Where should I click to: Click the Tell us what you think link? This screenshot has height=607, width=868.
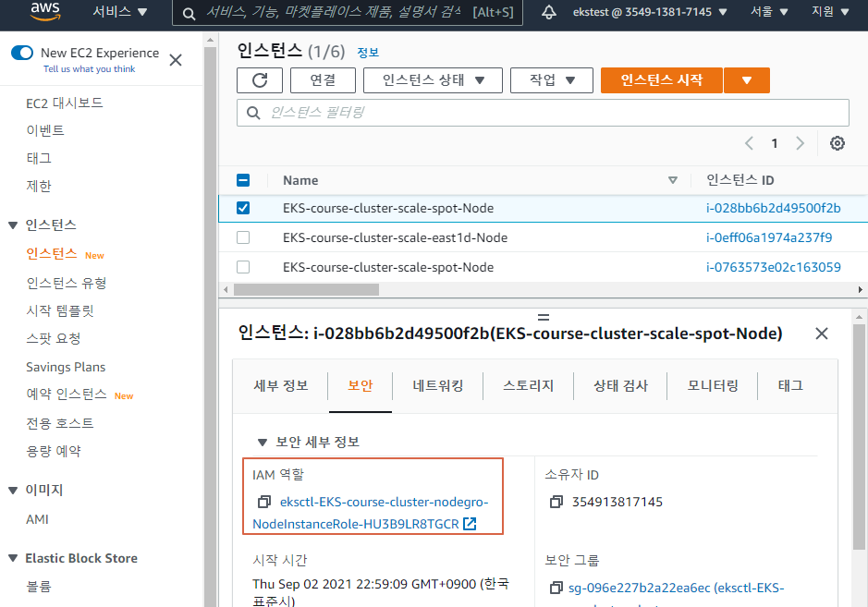pyautogui.click(x=89, y=69)
